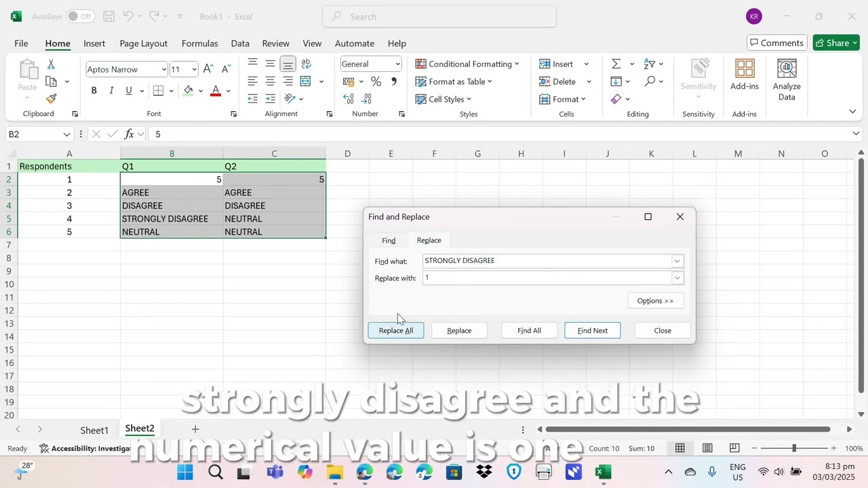
Task: Click Increase Decimal icon
Action: point(349,99)
